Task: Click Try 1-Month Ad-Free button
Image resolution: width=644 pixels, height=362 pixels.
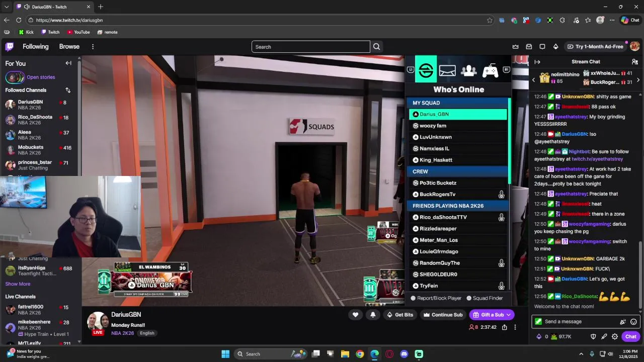Action: click(x=595, y=47)
